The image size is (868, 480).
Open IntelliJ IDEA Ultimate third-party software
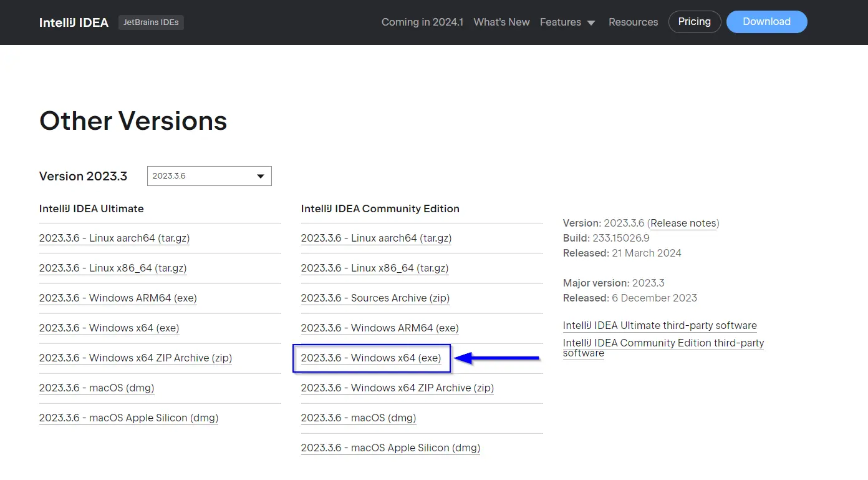(660, 325)
